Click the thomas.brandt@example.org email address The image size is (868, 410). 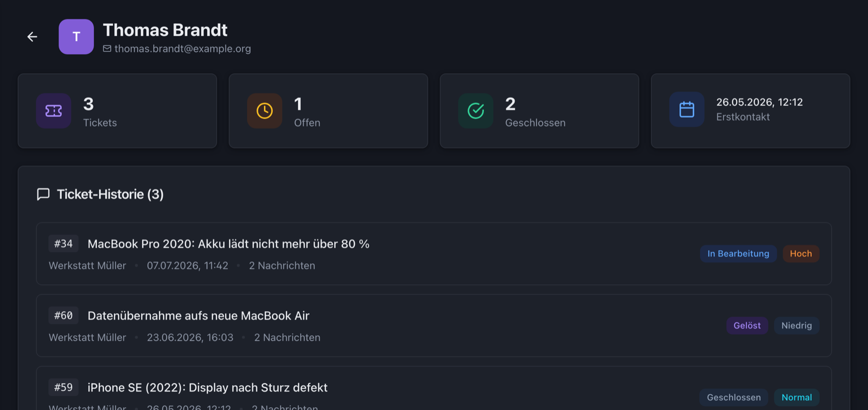183,49
